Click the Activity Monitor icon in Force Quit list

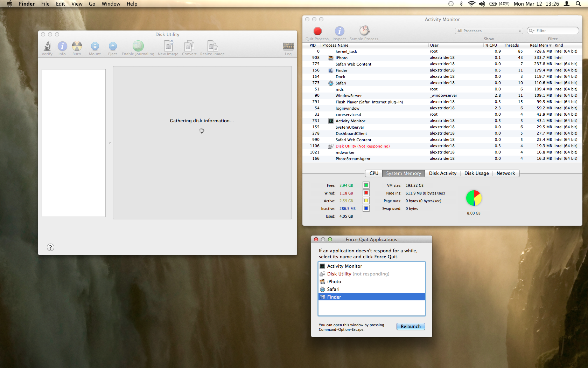point(322,266)
